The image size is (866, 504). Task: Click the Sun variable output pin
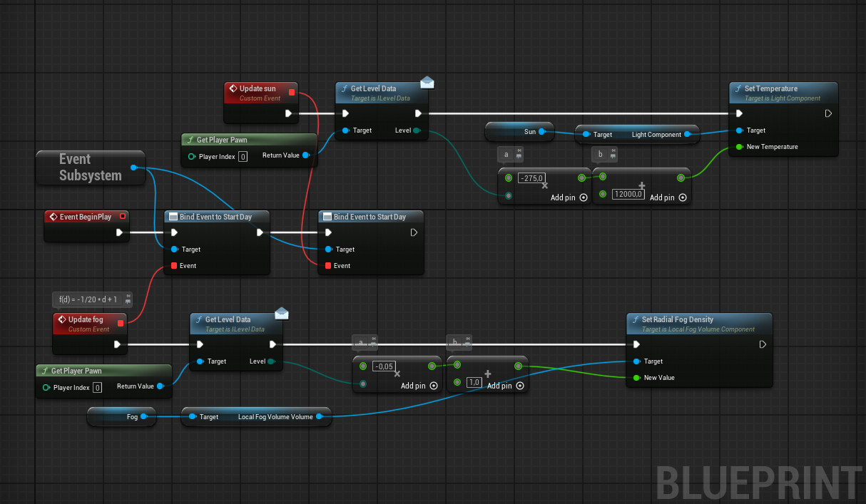pos(542,132)
